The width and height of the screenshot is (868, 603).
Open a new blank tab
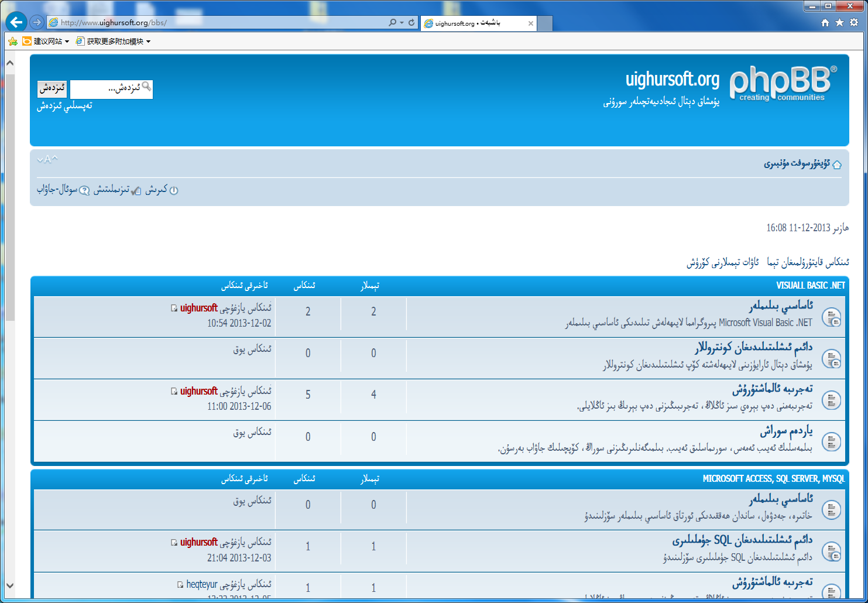point(545,23)
